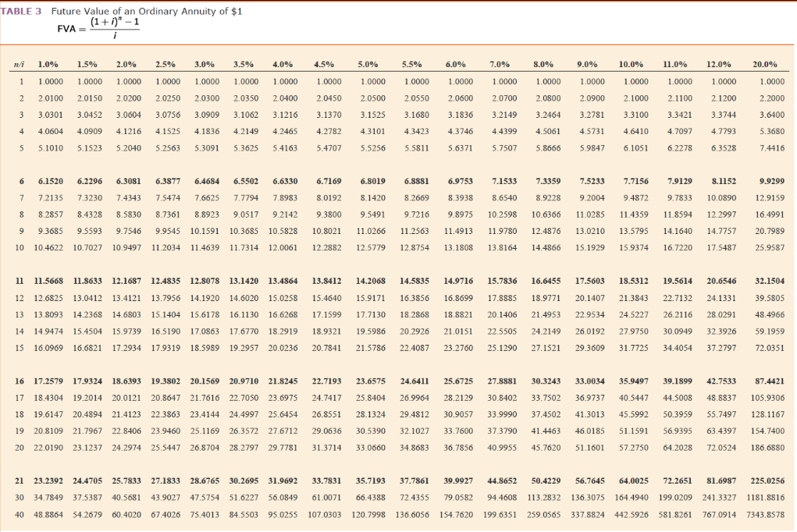This screenshot has width=797, height=532.
Task: Click the value 31.7725
Action: [x=634, y=349]
